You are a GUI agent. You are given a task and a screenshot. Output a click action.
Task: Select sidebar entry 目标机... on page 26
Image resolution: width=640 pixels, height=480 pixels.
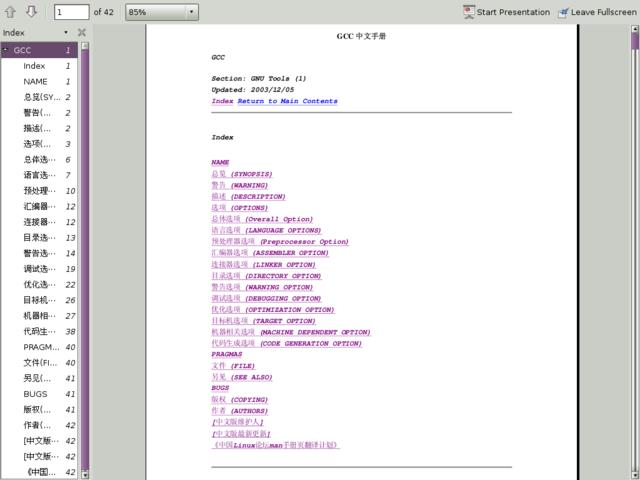pyautogui.click(x=39, y=300)
